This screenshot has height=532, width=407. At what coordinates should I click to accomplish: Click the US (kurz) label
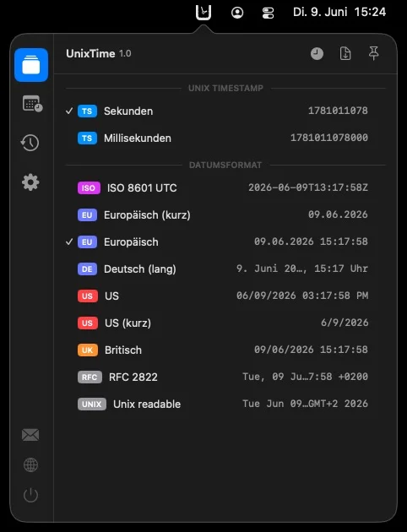tap(128, 323)
